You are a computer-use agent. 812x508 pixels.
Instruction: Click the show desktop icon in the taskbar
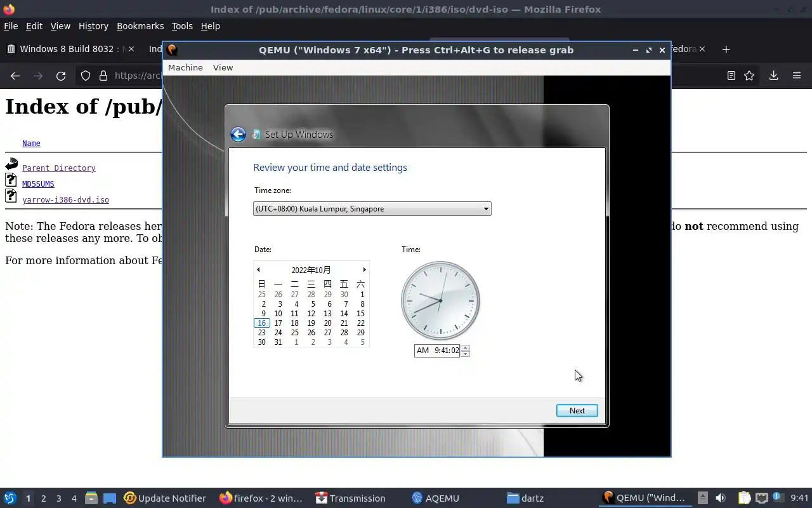click(x=110, y=498)
